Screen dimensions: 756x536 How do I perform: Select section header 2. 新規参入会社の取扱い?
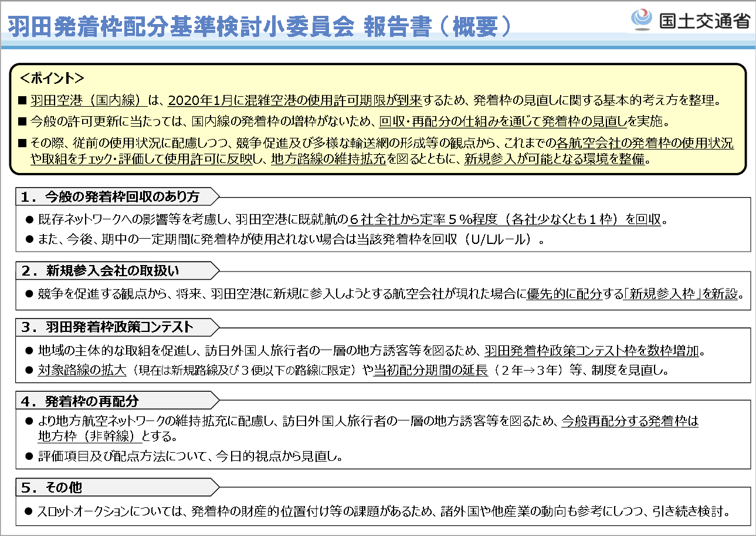pyautogui.click(x=100, y=270)
